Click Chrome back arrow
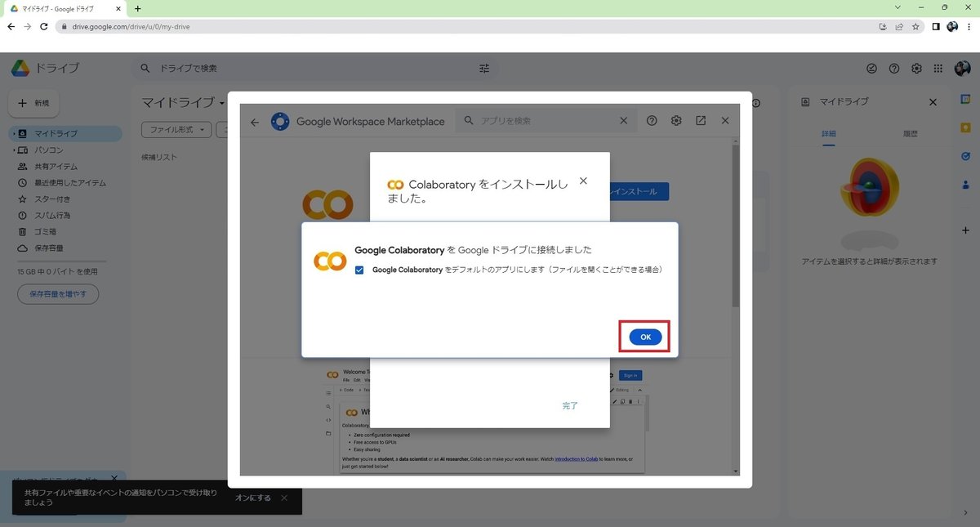 (x=11, y=26)
